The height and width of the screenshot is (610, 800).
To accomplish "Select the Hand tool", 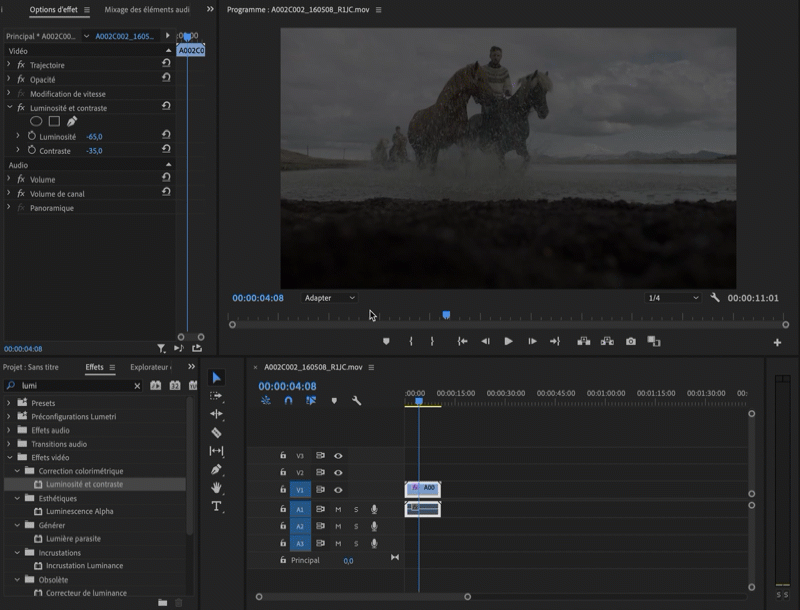I will click(217, 488).
